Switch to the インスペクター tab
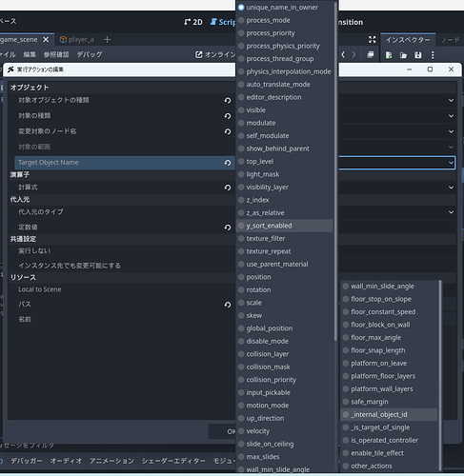The image size is (464, 476). pyautogui.click(x=408, y=40)
